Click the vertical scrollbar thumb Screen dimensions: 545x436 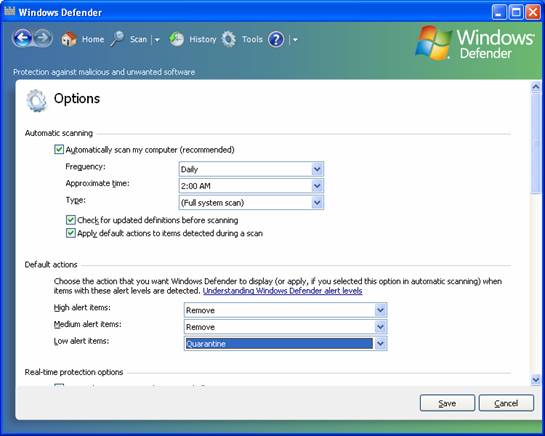point(536,143)
